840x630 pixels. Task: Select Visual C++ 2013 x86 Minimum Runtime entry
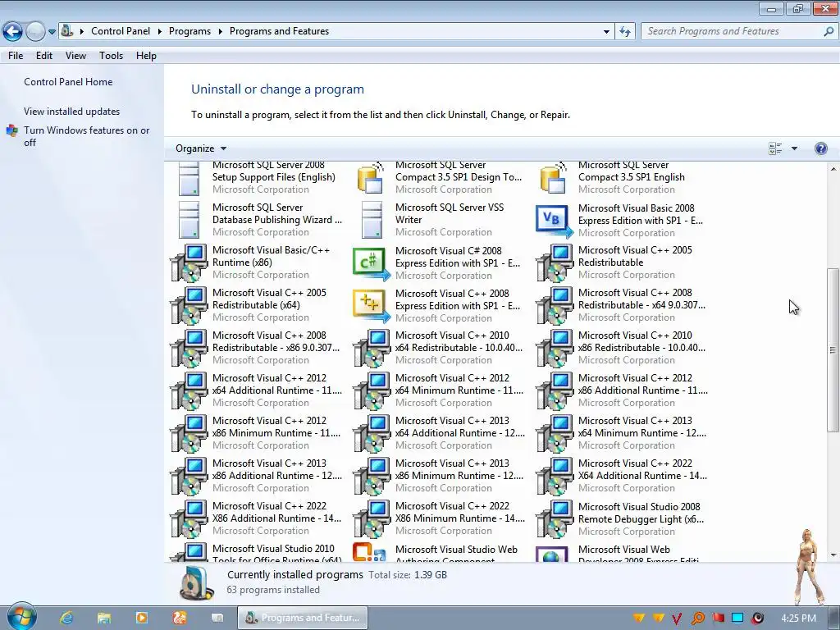point(440,476)
